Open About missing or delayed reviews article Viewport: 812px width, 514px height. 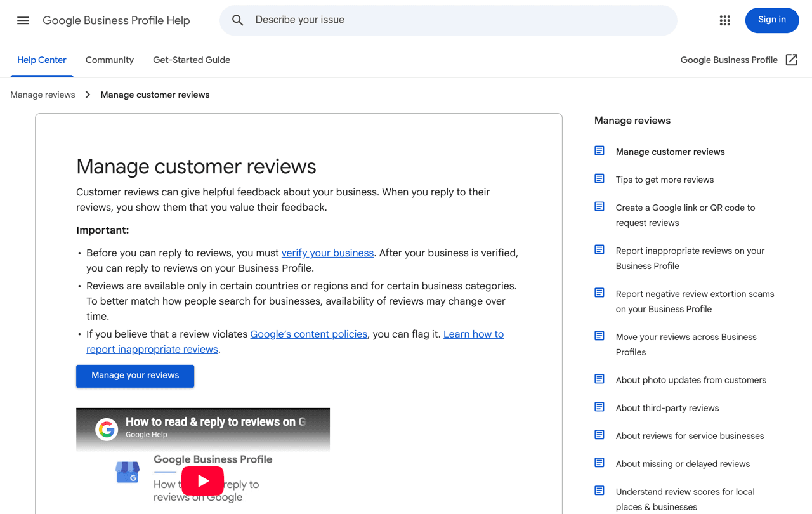click(x=683, y=464)
